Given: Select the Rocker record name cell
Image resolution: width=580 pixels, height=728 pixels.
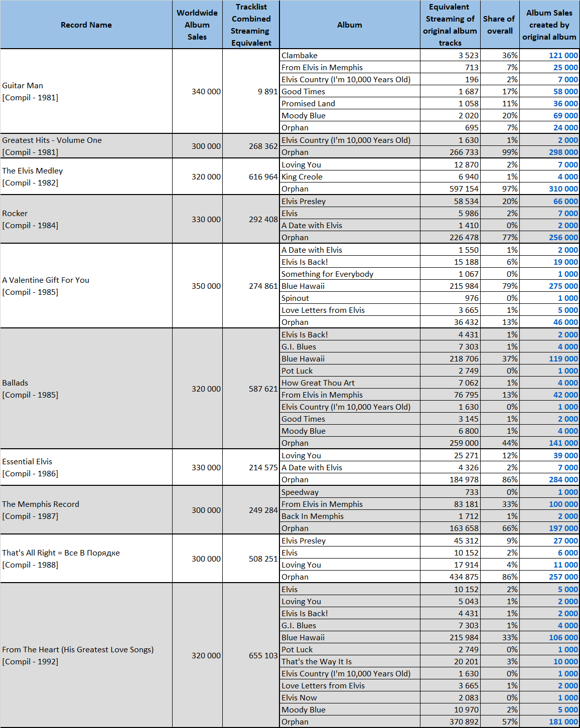Looking at the screenshot, I should (86, 219).
